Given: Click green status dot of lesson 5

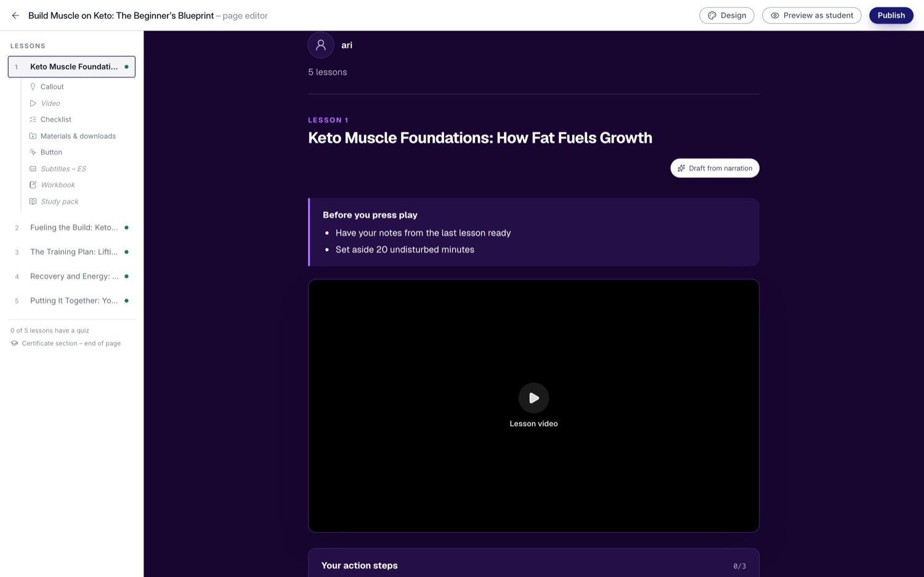Looking at the screenshot, I should 126,301.
